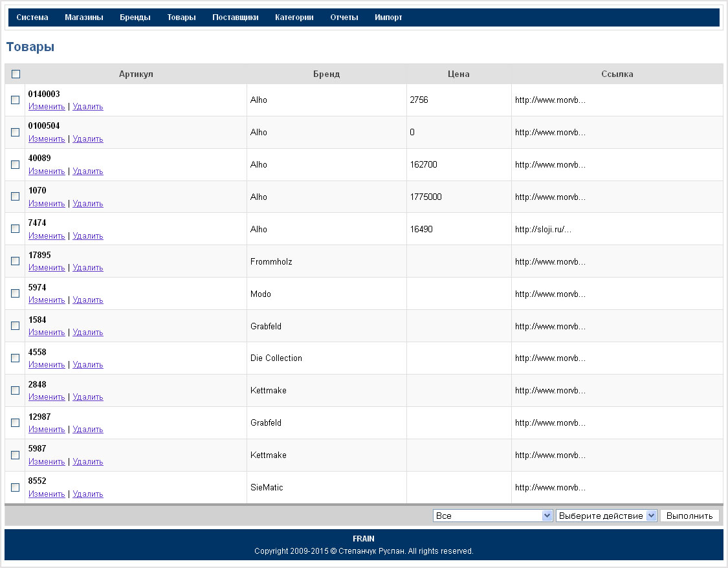Select the Frommholz brand cell

(x=326, y=261)
